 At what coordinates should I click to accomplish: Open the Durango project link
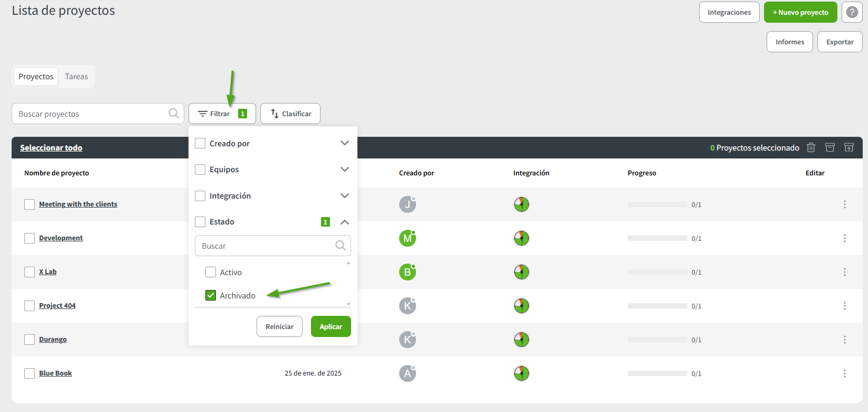(x=53, y=340)
